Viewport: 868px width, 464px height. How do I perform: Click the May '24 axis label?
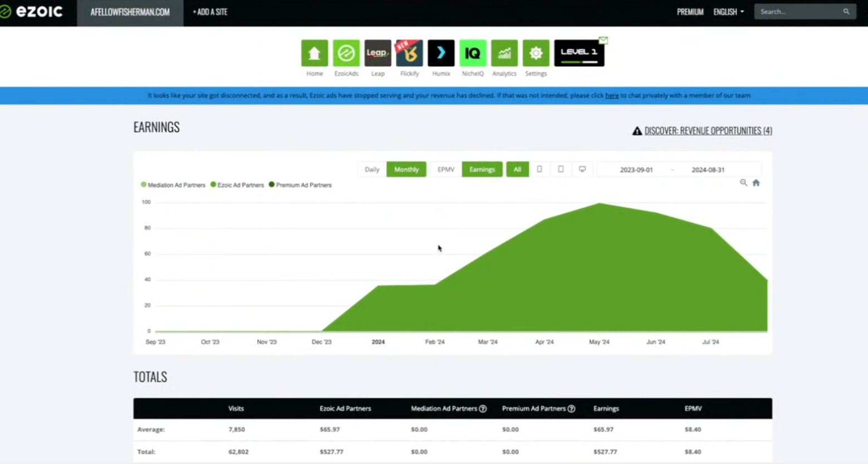coord(599,342)
